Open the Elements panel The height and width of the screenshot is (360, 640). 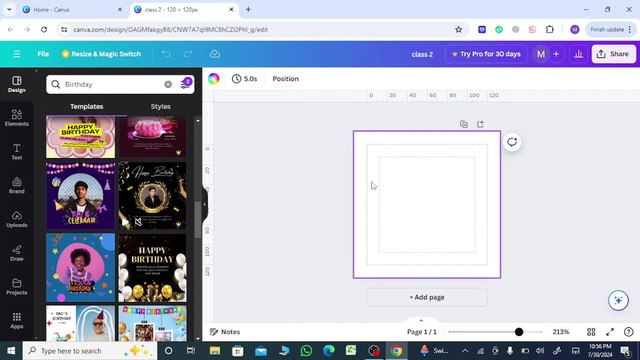(x=17, y=118)
